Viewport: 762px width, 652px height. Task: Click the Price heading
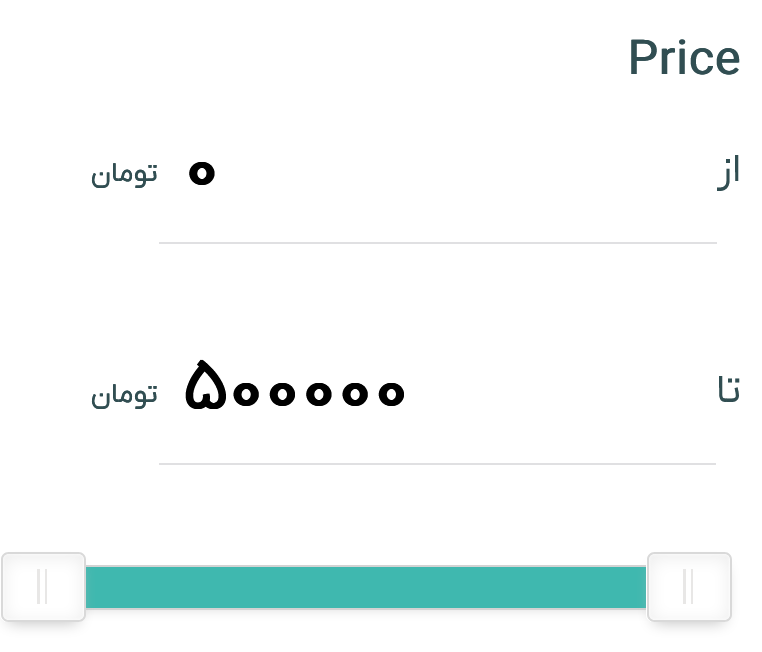pyautogui.click(x=684, y=59)
